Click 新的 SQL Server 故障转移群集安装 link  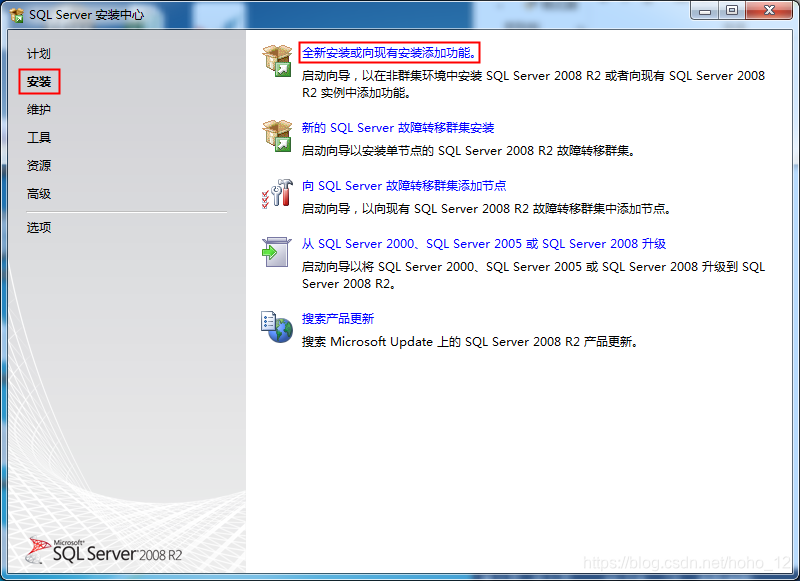[x=398, y=128]
